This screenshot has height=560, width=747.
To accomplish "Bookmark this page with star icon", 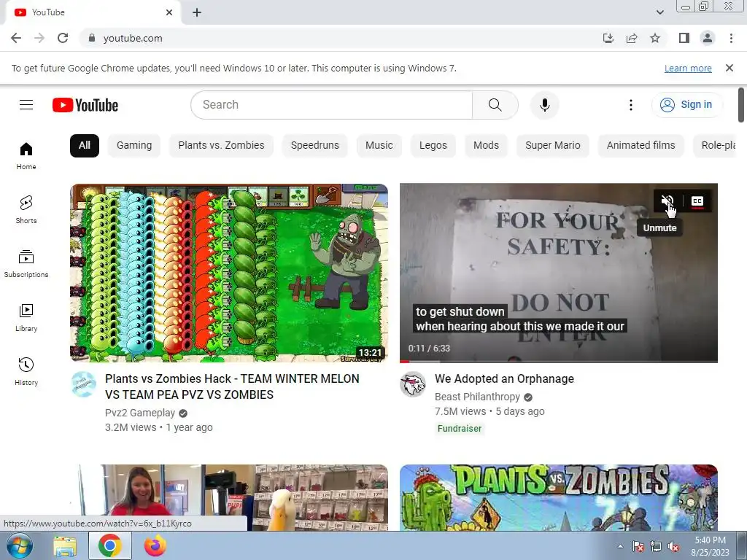I will [x=655, y=38].
